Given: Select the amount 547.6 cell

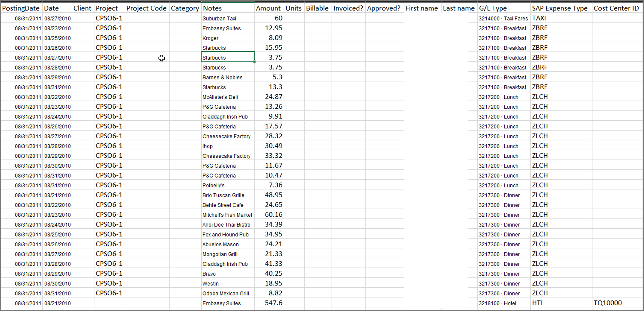Looking at the screenshot, I should (x=269, y=303).
